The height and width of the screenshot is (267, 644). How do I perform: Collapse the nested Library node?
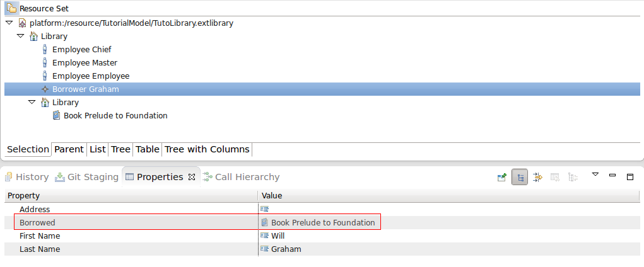point(32,102)
